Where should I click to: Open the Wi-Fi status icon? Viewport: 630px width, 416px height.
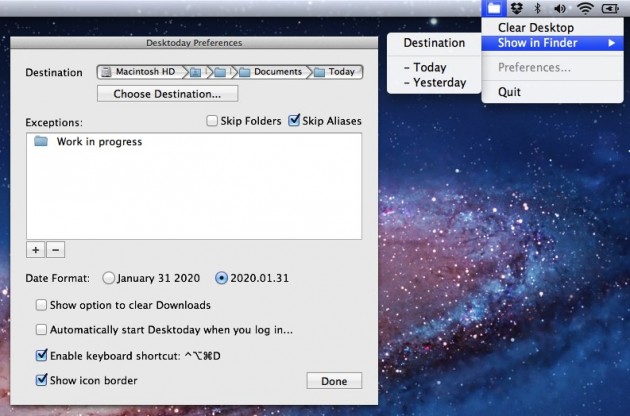pyautogui.click(x=585, y=8)
